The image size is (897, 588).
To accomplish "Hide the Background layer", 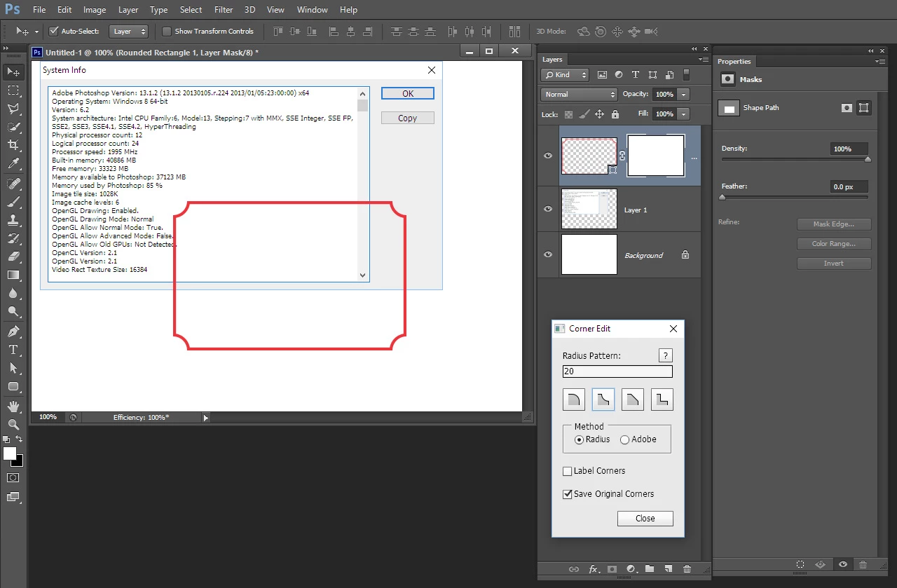I will click(548, 254).
